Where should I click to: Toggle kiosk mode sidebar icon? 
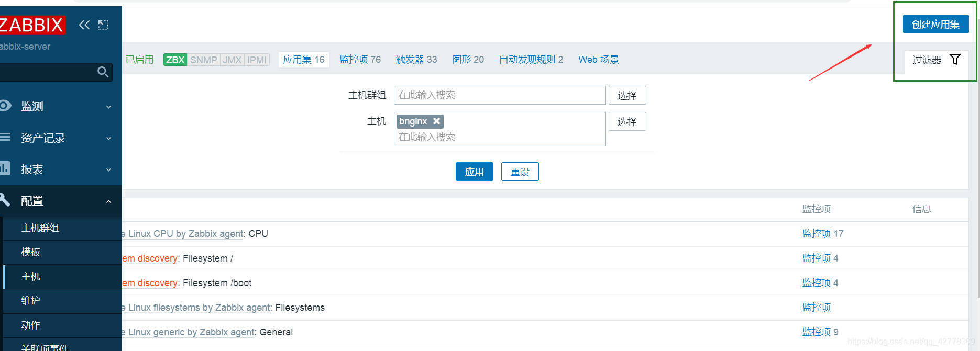(x=103, y=25)
